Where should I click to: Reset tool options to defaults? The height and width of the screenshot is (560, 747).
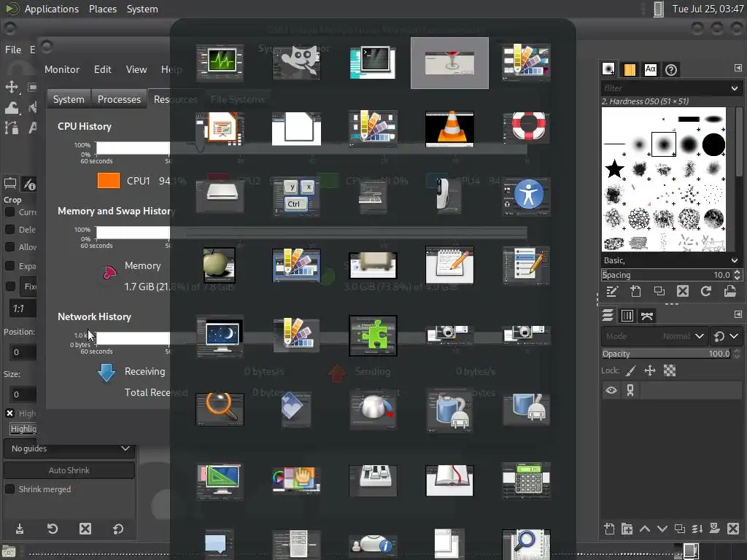pos(118,529)
